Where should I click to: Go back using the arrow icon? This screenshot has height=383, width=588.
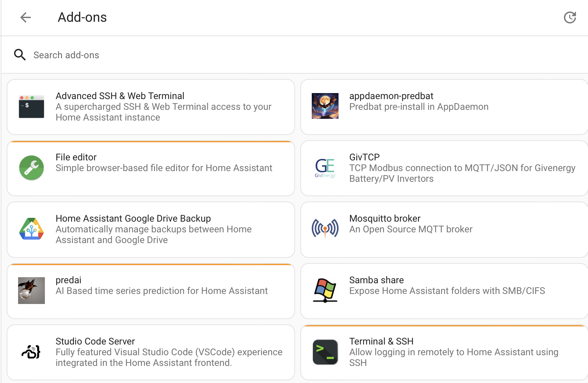click(25, 17)
